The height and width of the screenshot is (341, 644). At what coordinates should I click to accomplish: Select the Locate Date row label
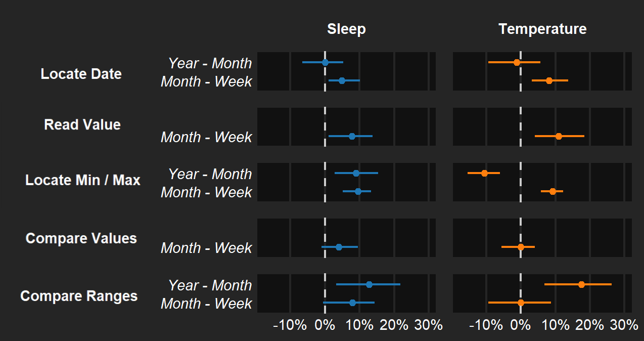click(x=81, y=74)
